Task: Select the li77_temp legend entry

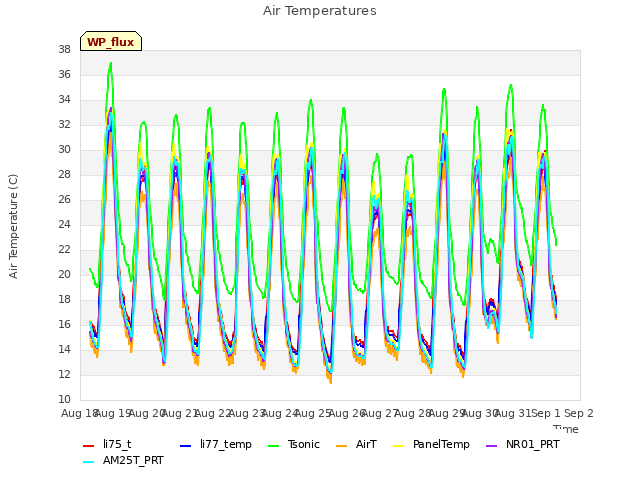Action: coord(216,444)
